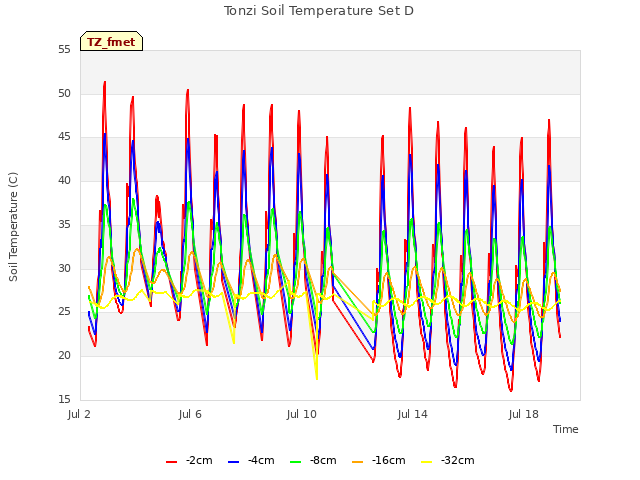Image resolution: width=640 pixels, height=480 pixels.
Task: Click the Jul 14 tick label
Action: point(413,414)
